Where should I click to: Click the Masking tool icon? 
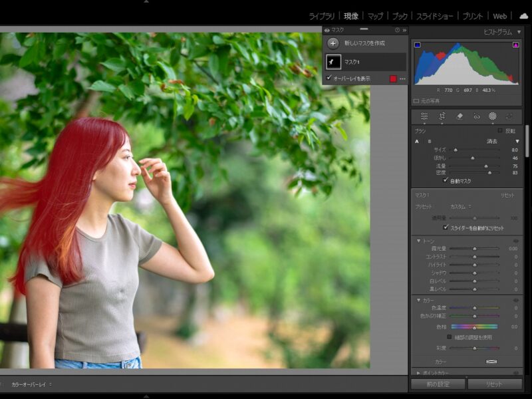[493, 116]
